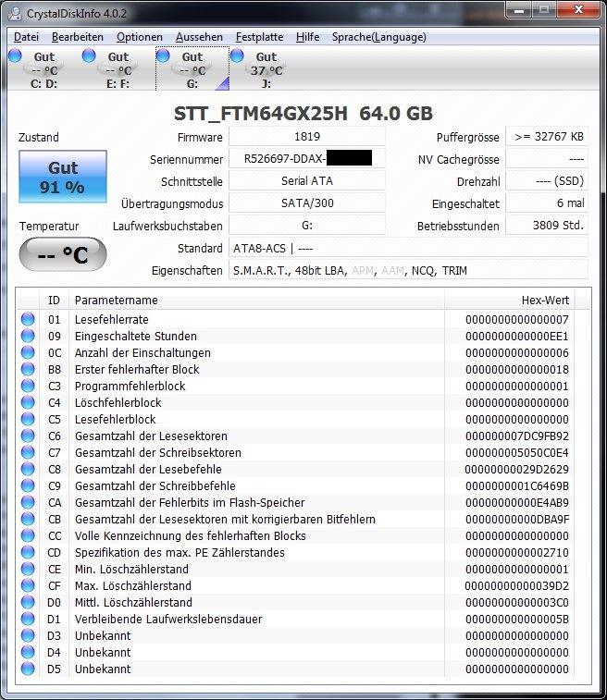Viewport: 607px width, 700px height.
Task: Click status icon for D3 Unbekannt row
Action: click(28, 635)
